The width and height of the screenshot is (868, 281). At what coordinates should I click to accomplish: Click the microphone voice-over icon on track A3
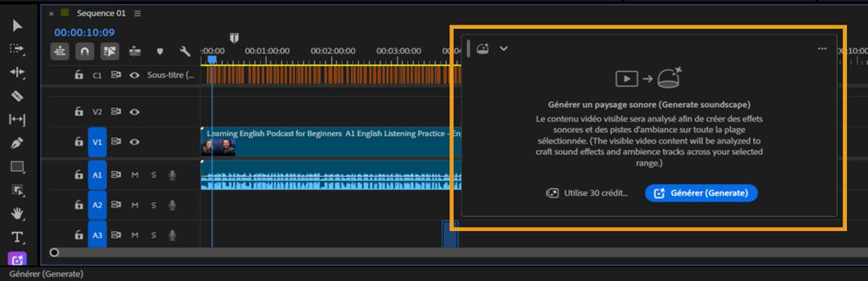[172, 235]
